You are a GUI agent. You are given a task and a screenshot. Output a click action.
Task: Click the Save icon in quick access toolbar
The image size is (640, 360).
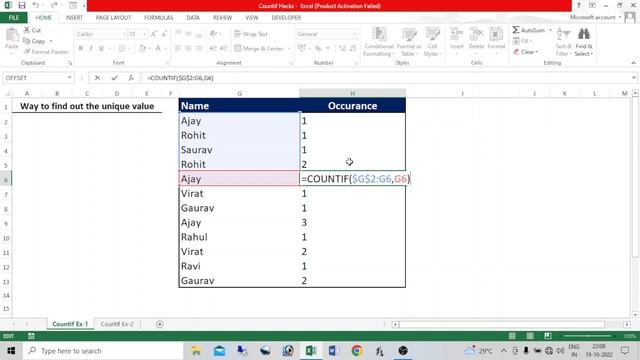click(x=22, y=5)
